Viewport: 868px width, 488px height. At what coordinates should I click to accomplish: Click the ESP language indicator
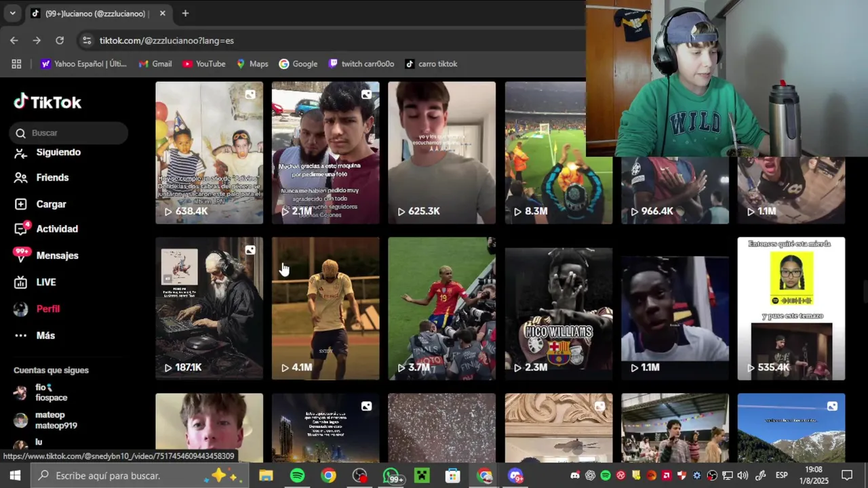coord(781,476)
